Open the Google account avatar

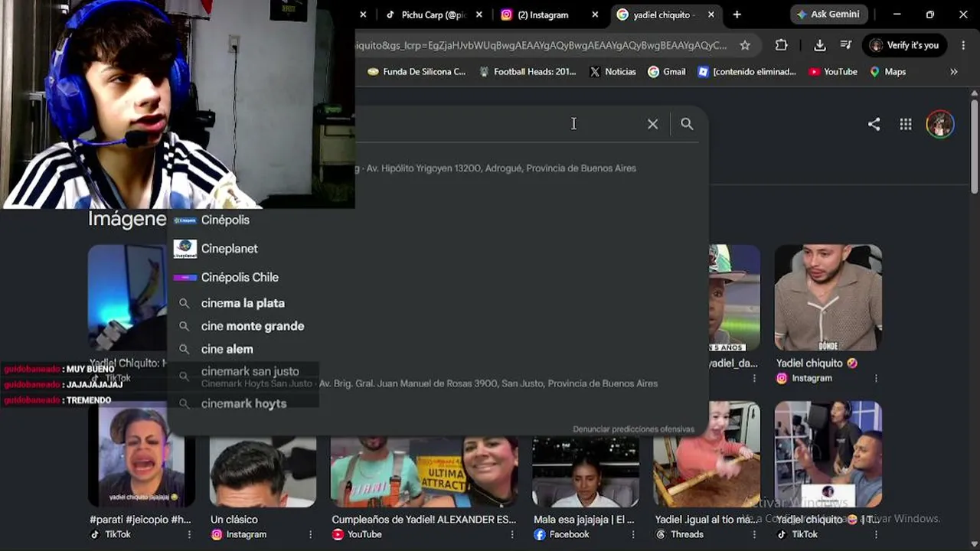pyautogui.click(x=940, y=124)
